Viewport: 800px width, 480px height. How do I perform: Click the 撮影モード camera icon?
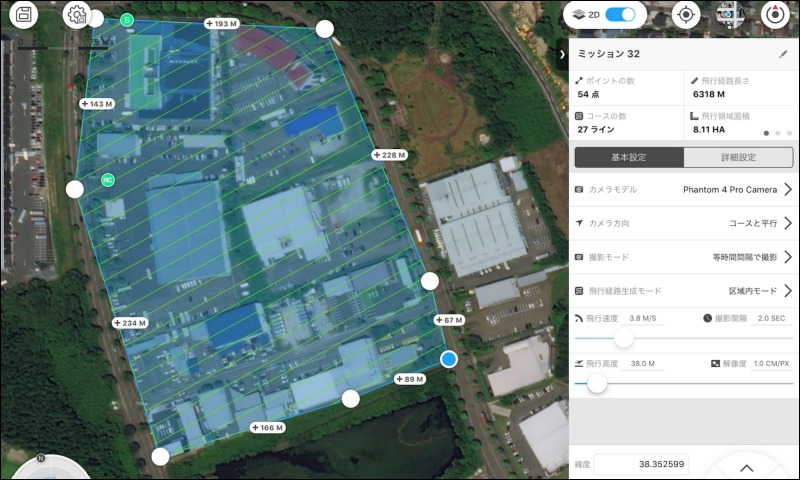(579, 257)
